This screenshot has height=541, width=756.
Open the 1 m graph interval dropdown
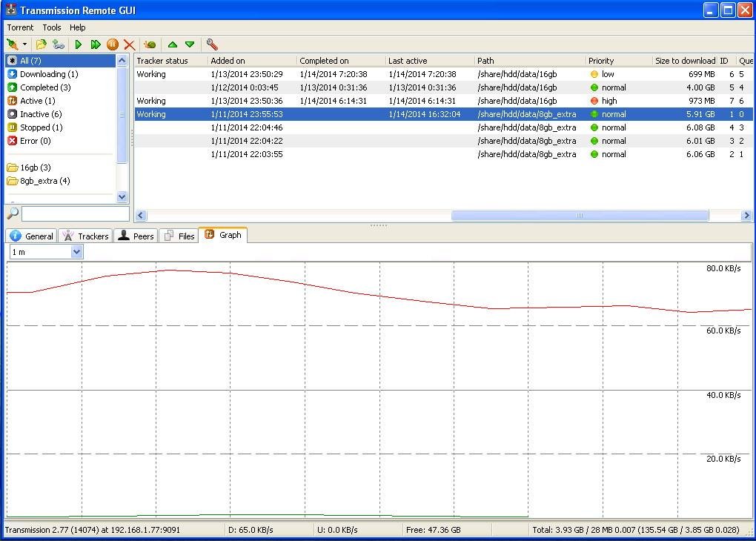[x=76, y=252]
